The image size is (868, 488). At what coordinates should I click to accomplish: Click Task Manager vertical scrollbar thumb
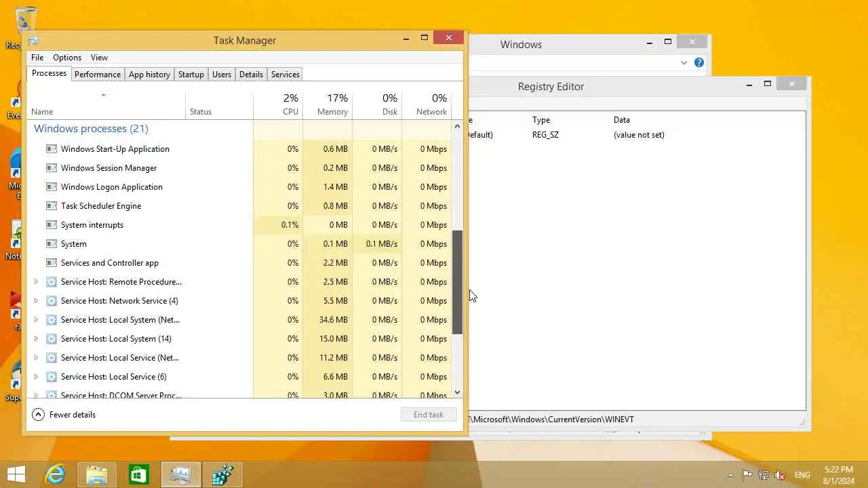click(457, 282)
